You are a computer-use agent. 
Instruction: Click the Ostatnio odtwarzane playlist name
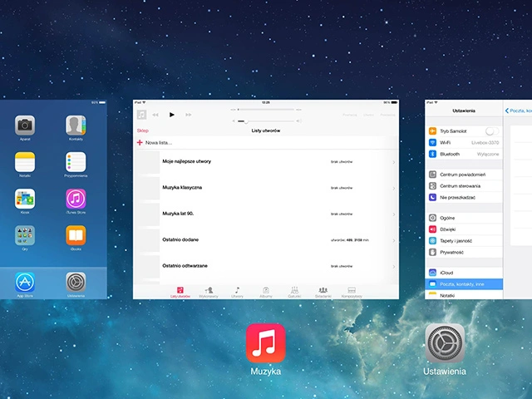click(x=185, y=266)
